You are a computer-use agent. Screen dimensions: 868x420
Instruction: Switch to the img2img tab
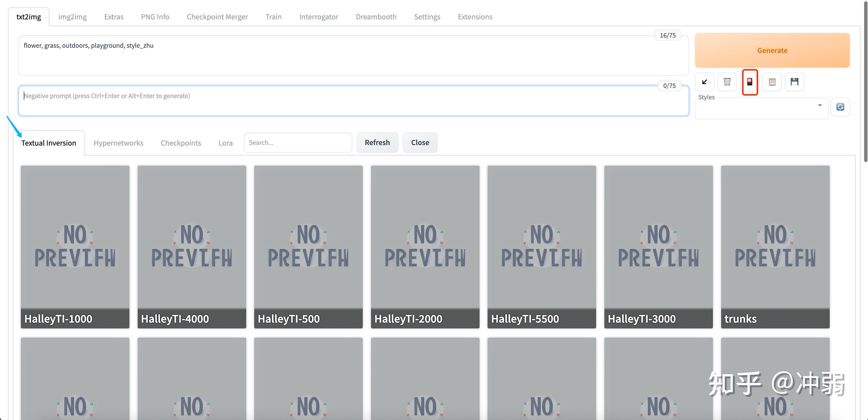click(72, 17)
